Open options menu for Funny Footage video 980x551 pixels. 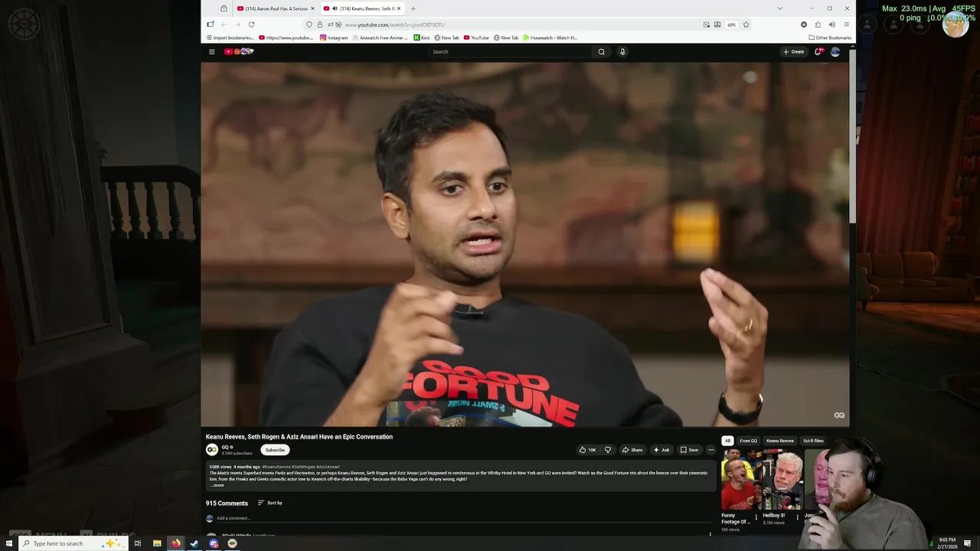point(756,517)
